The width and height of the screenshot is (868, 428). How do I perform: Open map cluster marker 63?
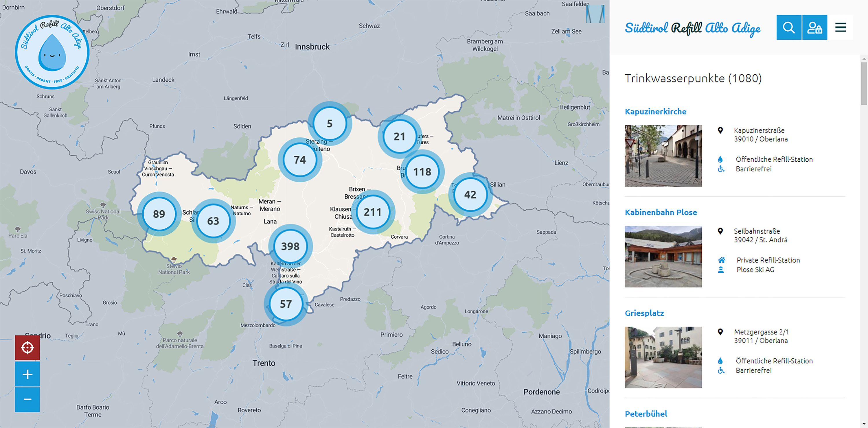click(x=213, y=221)
